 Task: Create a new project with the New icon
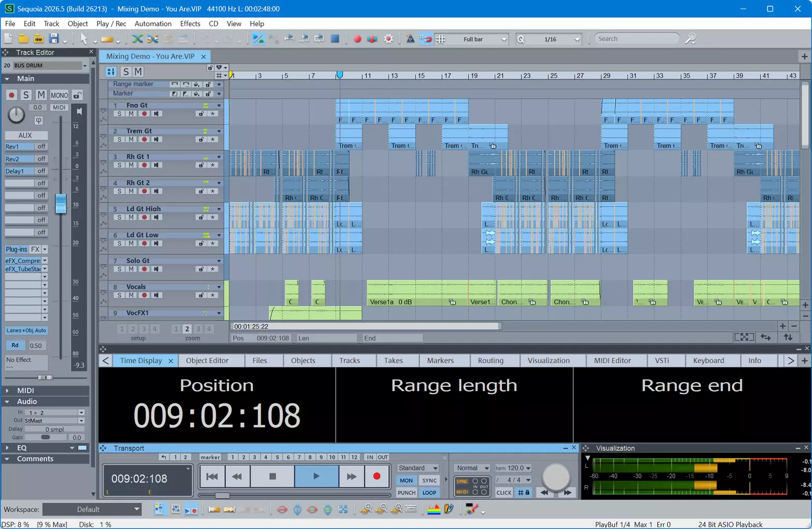coord(8,39)
